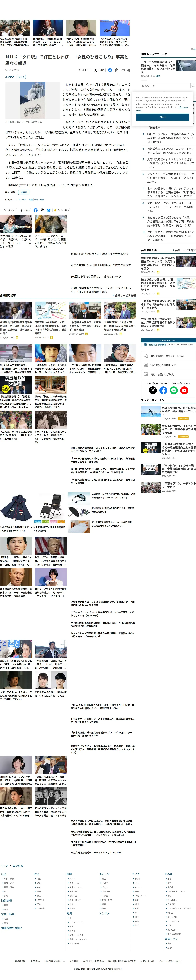
Task: Open the 経済 footer category
Action: (x=69, y=913)
